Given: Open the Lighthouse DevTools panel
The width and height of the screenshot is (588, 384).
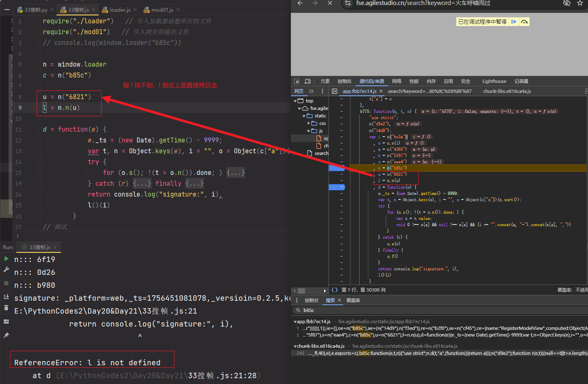Looking at the screenshot, I should point(494,81).
